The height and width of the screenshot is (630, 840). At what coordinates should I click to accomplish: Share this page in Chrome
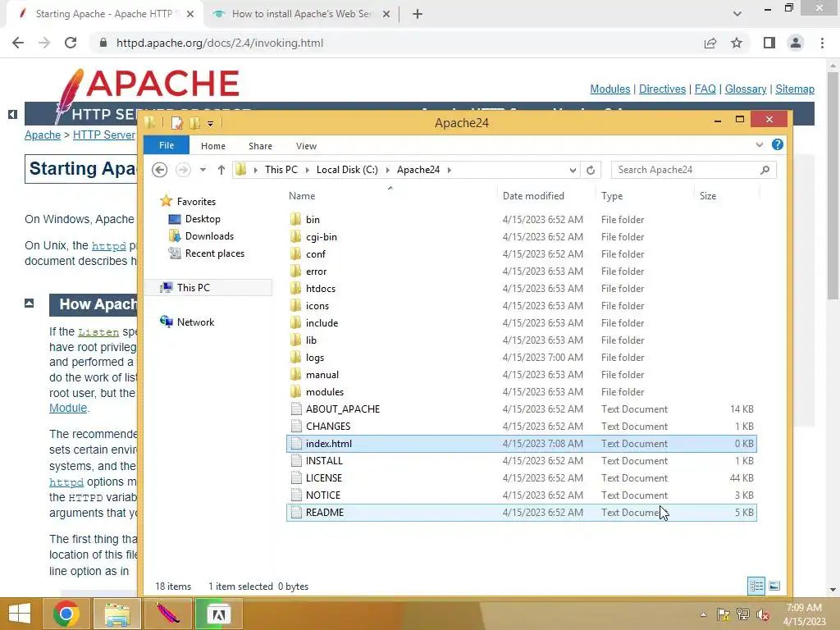pyautogui.click(x=710, y=43)
